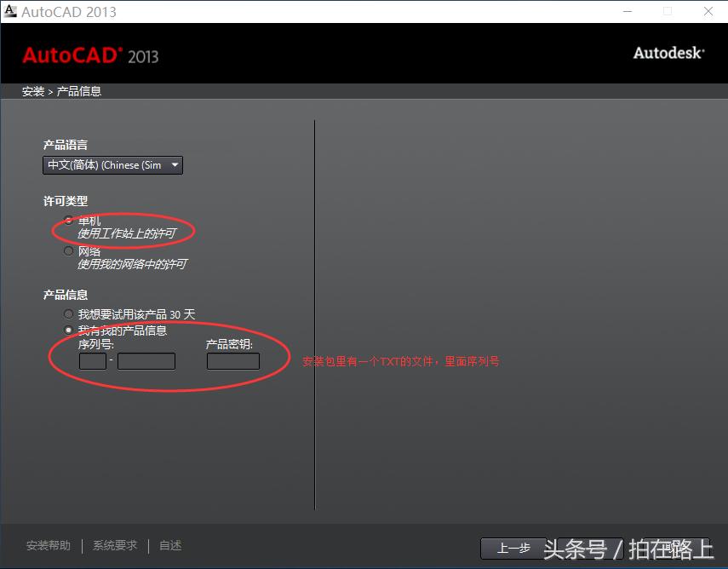The image size is (728, 569).
Task: Click the Autodesk logo
Action: pyautogui.click(x=668, y=53)
